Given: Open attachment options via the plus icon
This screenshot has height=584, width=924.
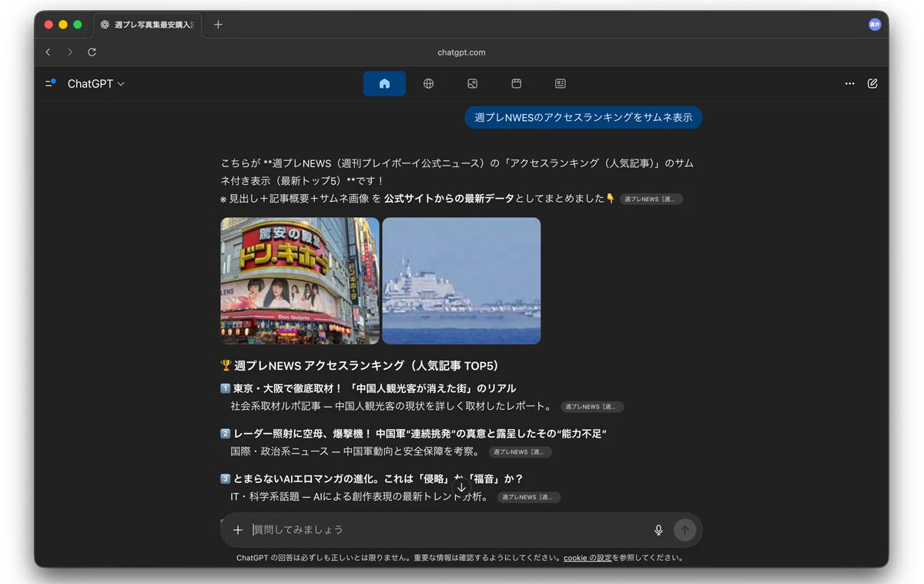Looking at the screenshot, I should [238, 529].
